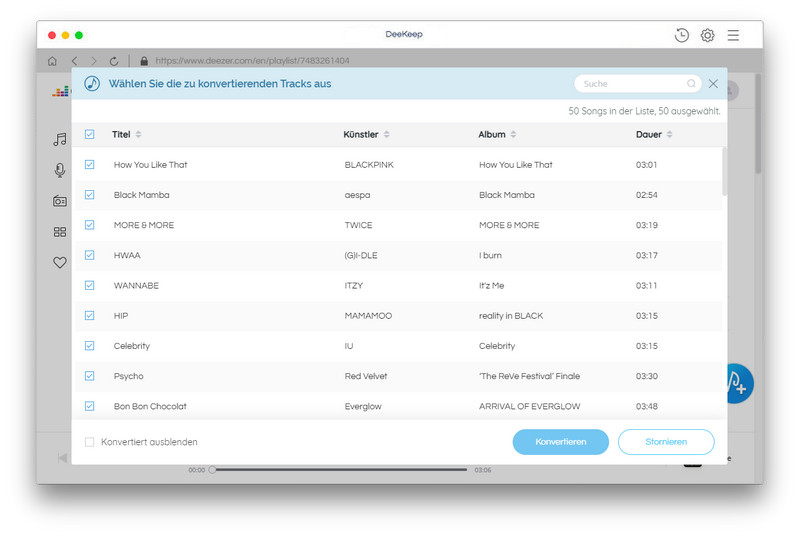
Task: Click the ITZY artist cell
Action: coord(354,286)
